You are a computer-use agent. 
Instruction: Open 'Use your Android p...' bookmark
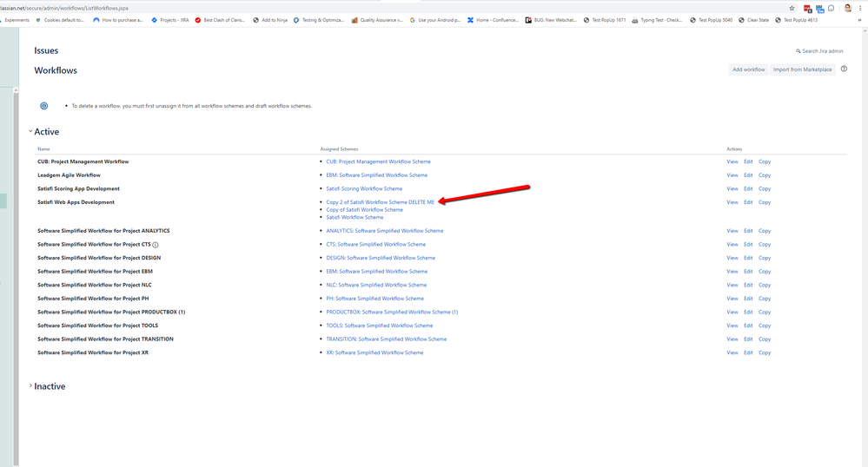tap(435, 20)
